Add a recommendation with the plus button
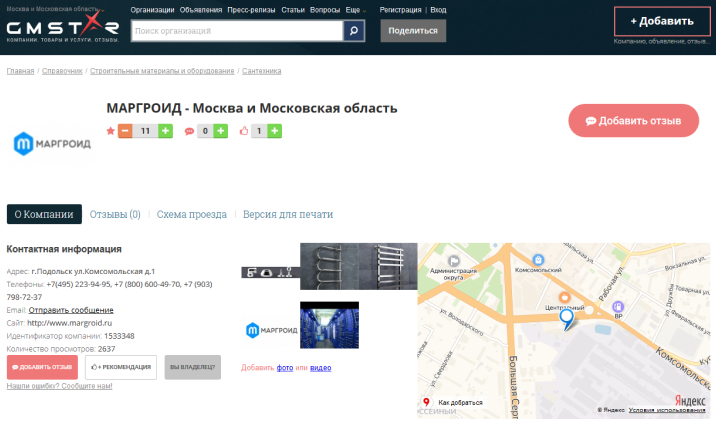 pyautogui.click(x=274, y=131)
